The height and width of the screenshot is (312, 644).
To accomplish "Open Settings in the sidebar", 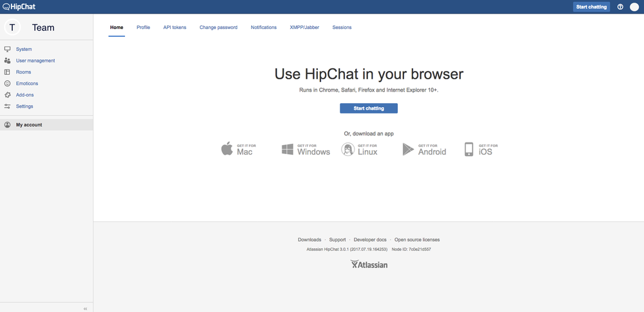I will (24, 106).
